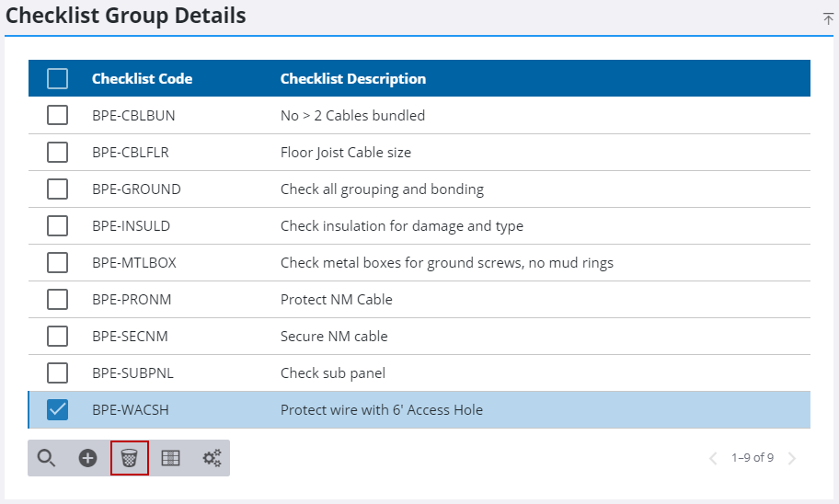Click the search magnifier icon in toolbar

(x=46, y=458)
